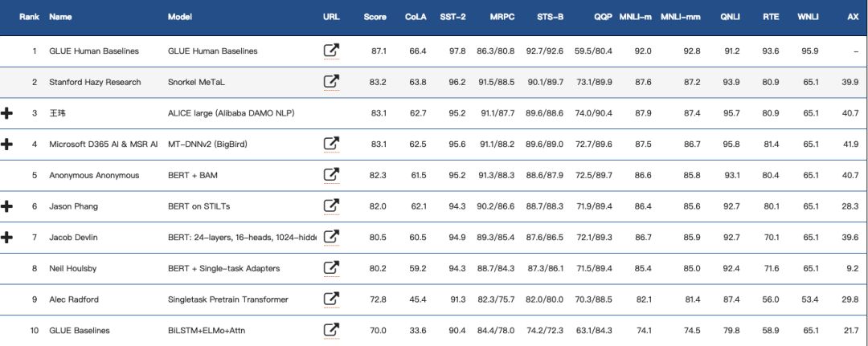Click the Model column header

pos(179,17)
